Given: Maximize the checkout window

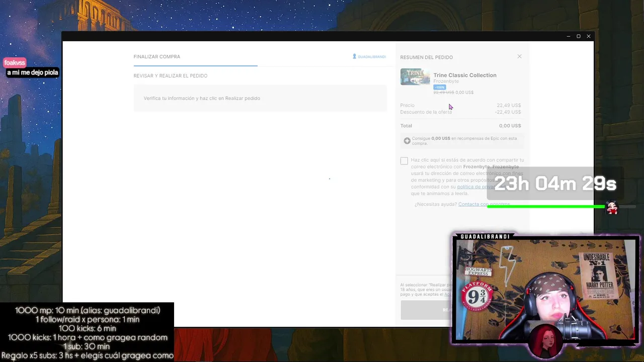Looking at the screenshot, I should click(x=579, y=36).
